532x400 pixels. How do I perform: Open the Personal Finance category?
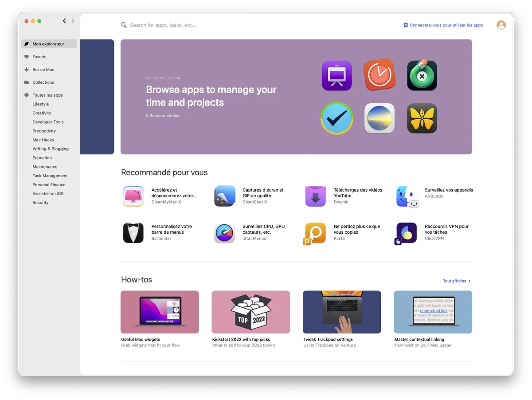pyautogui.click(x=49, y=184)
